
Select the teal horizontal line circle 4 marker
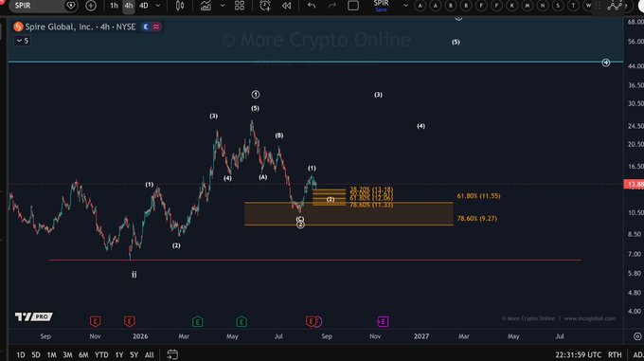(606, 63)
